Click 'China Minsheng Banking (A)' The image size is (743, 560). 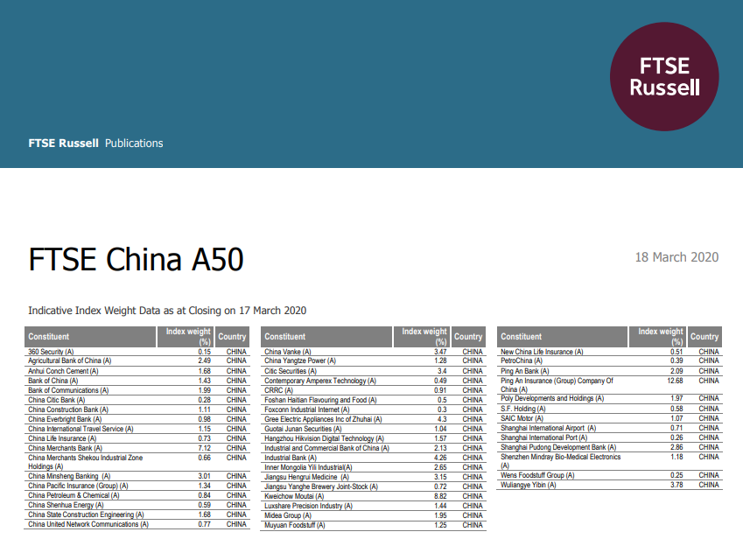69,476
